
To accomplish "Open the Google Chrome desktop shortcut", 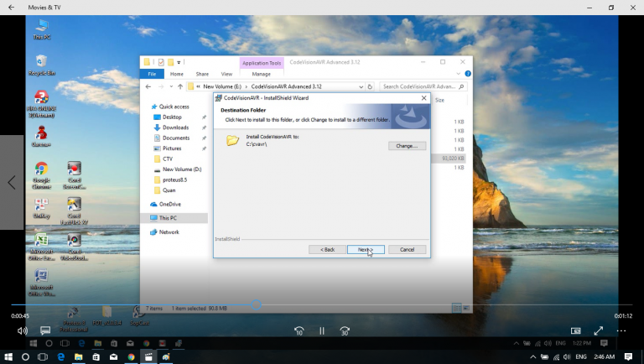I will [x=41, y=174].
